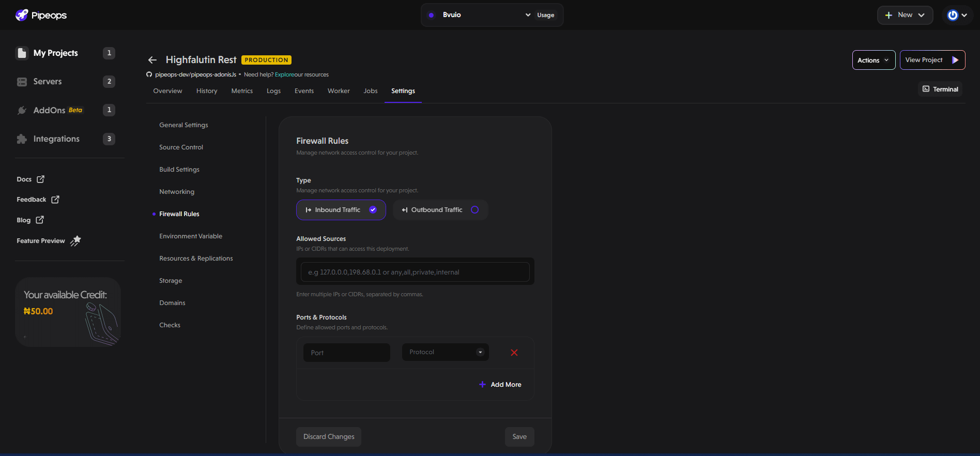Image resolution: width=980 pixels, height=456 pixels.
Task: Open Firewall Rules section
Action: click(x=179, y=214)
